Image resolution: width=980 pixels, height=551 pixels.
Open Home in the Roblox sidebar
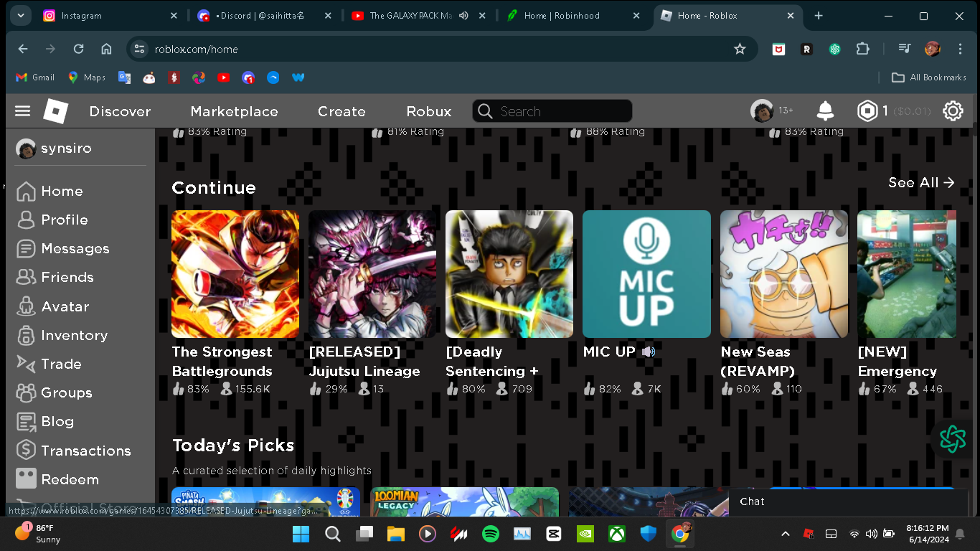click(x=50, y=191)
